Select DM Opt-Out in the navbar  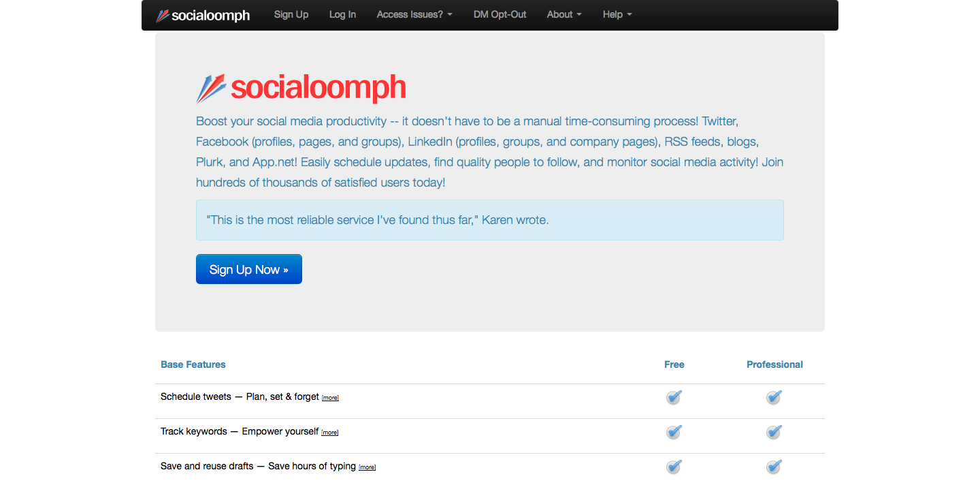500,14
